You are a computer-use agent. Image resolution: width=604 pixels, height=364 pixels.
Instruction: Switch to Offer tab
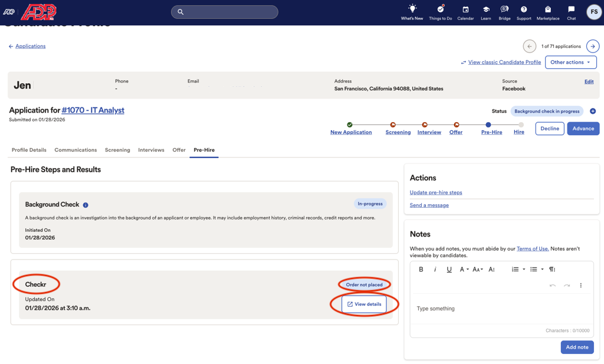[179, 150]
